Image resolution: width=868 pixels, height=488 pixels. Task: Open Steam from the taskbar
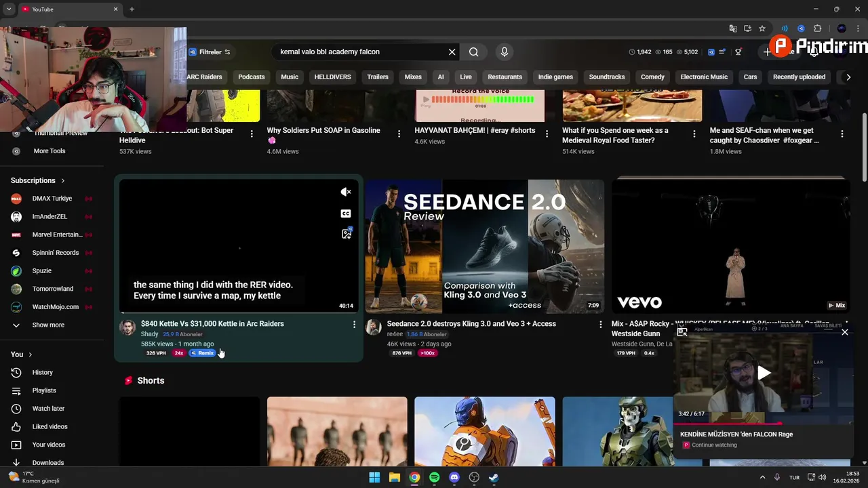pyautogui.click(x=494, y=477)
